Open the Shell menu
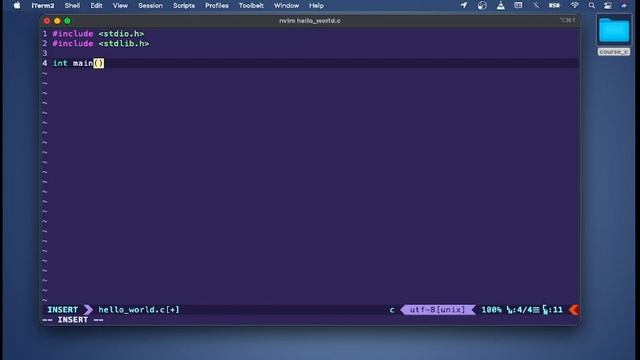 72,6
